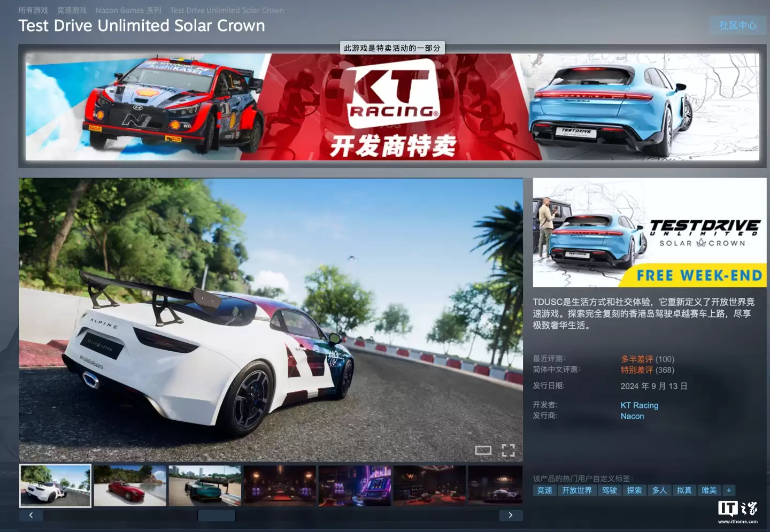
Task: Select the 竞速 tag
Action: pos(544,490)
